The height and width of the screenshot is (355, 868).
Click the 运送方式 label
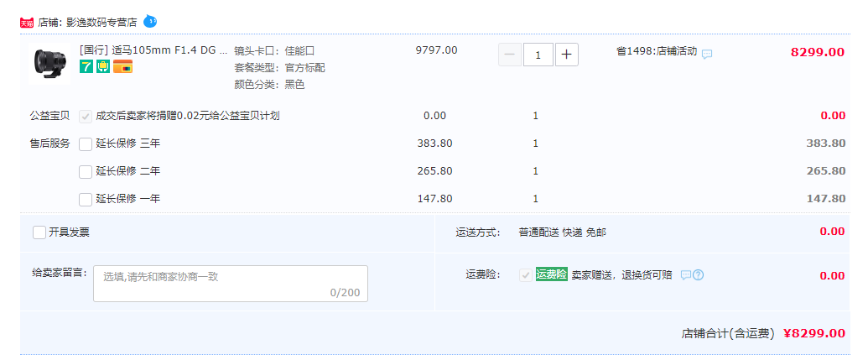pos(478,232)
